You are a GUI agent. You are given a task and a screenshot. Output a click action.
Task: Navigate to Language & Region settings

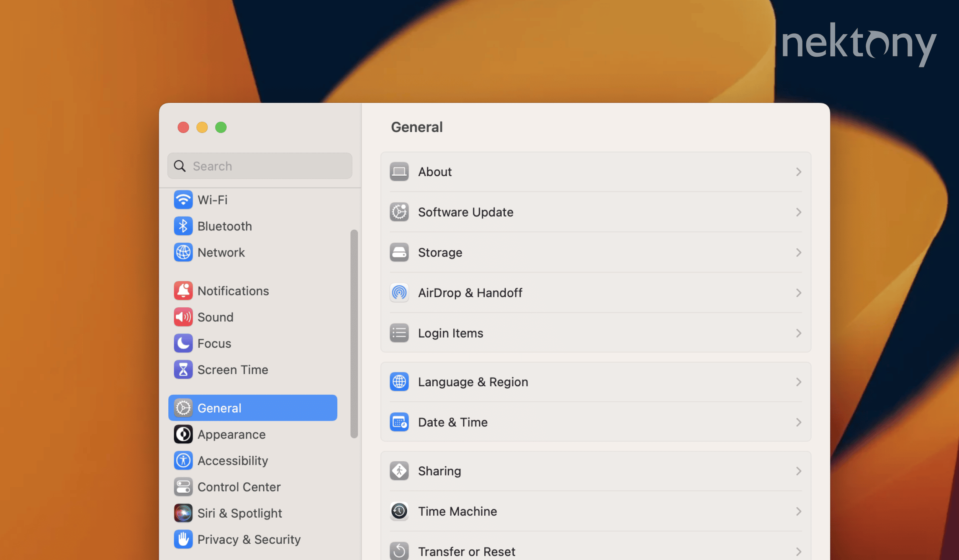tap(595, 382)
